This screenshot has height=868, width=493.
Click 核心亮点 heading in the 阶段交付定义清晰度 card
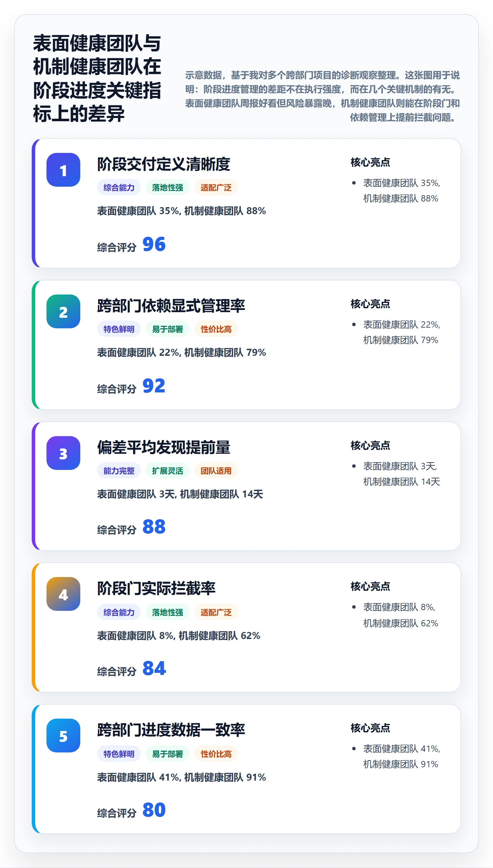click(370, 162)
